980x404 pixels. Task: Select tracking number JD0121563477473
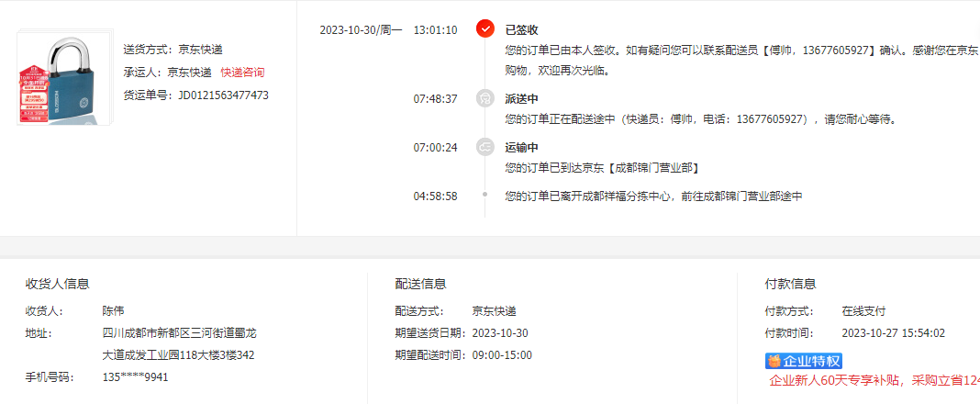[224, 95]
